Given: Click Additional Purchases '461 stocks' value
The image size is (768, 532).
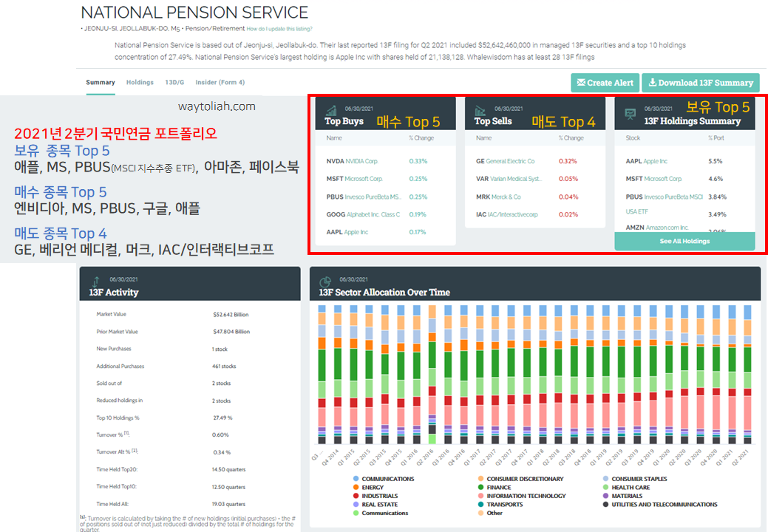Looking at the screenshot, I should tap(224, 366).
